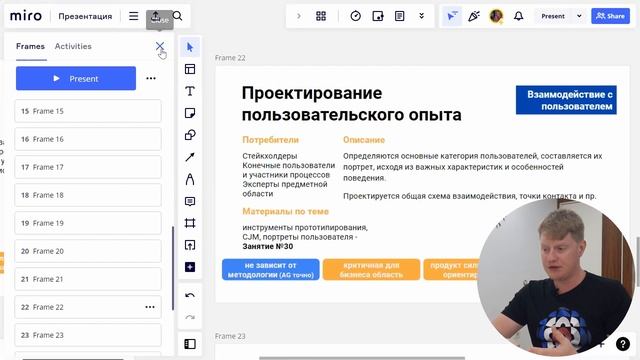Expand the collapsed toolbar arrow
Screen dimensions: 640x360
click(299, 16)
